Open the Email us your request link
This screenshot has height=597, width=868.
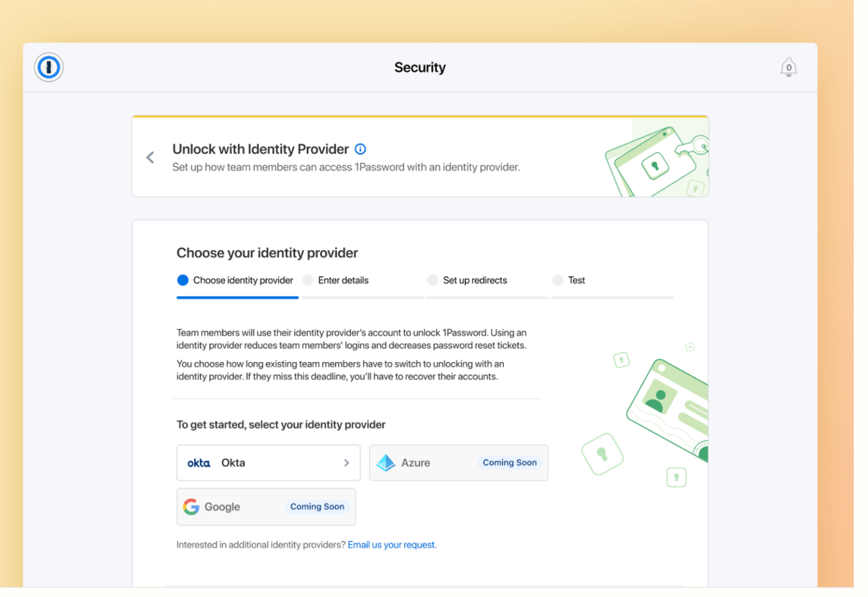[392, 545]
